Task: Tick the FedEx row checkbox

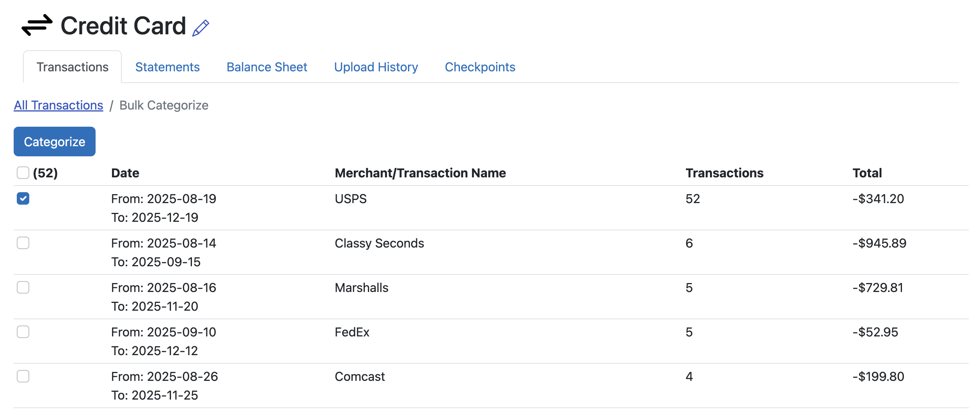Action: click(x=23, y=332)
